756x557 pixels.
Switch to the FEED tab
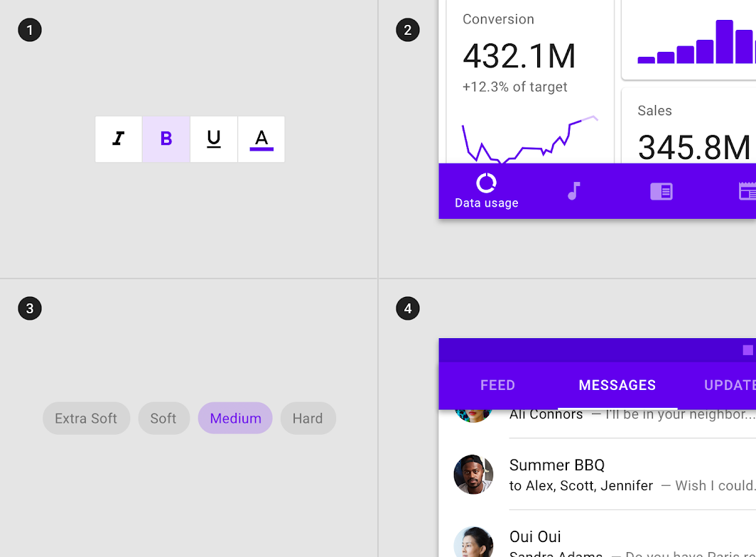point(497,385)
